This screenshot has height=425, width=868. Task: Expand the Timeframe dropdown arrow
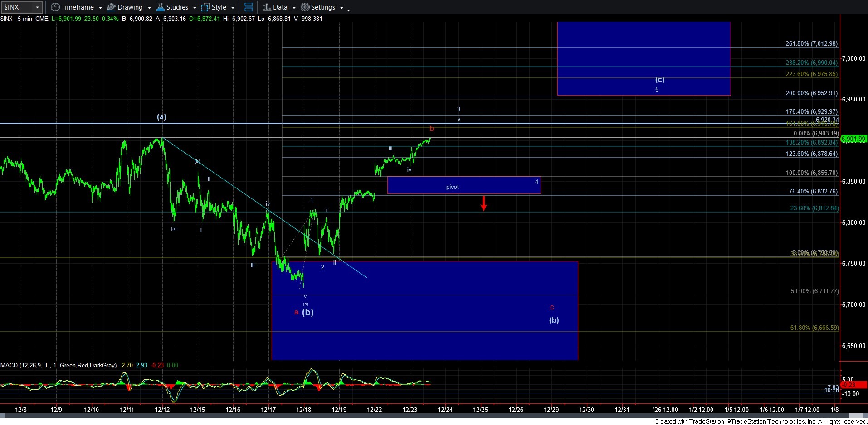(100, 8)
